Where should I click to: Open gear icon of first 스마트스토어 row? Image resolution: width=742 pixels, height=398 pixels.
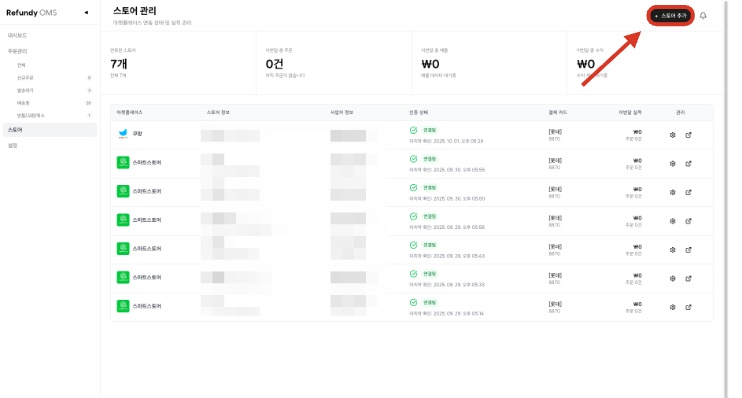click(672, 164)
